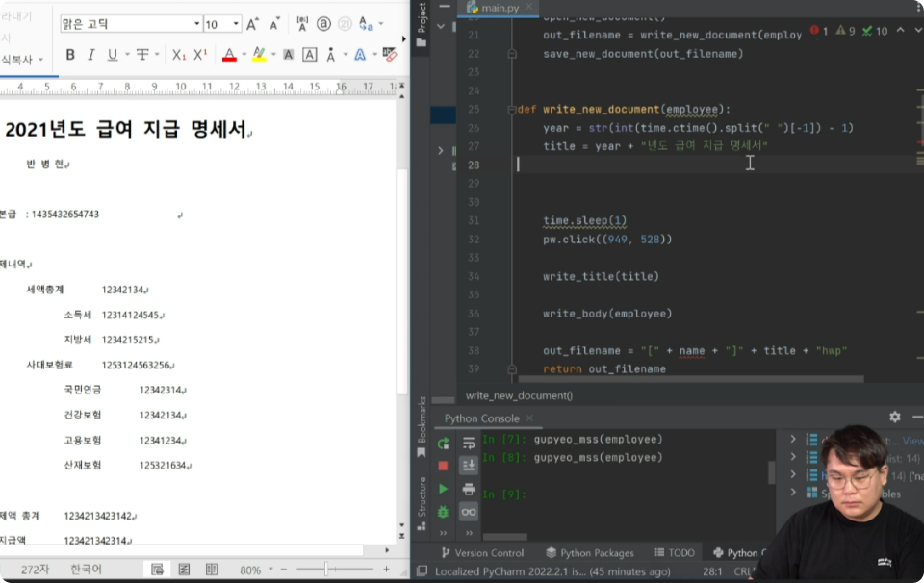Apply yellow highlight color with the marker icon

(259, 55)
